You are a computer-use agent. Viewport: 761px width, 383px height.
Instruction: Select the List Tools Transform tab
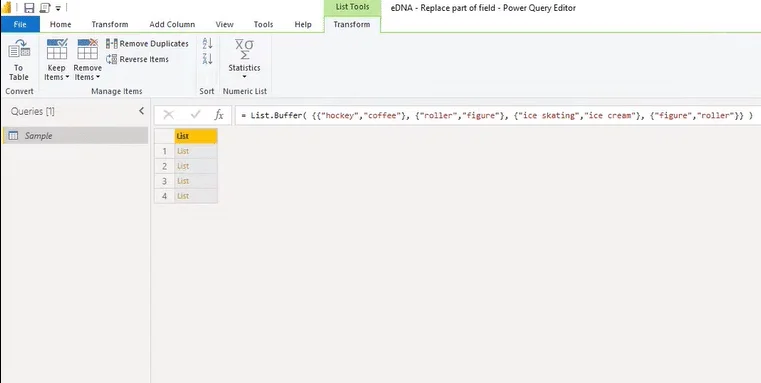point(352,24)
